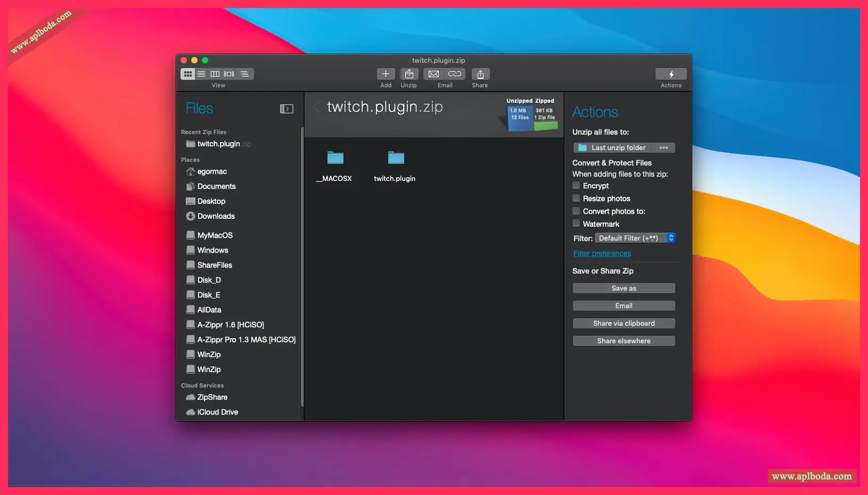Screen dimensions: 868x495
Task: Click the Share elsewhere button
Action: 624,341
